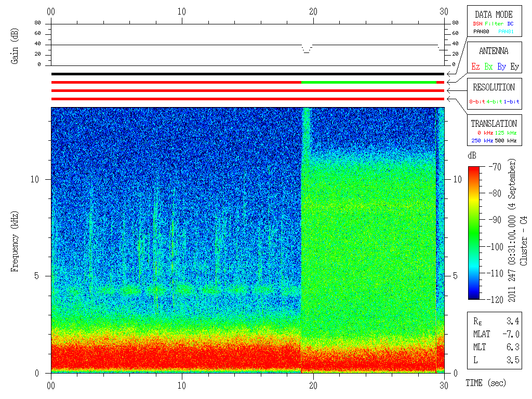Click the 125 kHz translation label

click(x=506, y=132)
